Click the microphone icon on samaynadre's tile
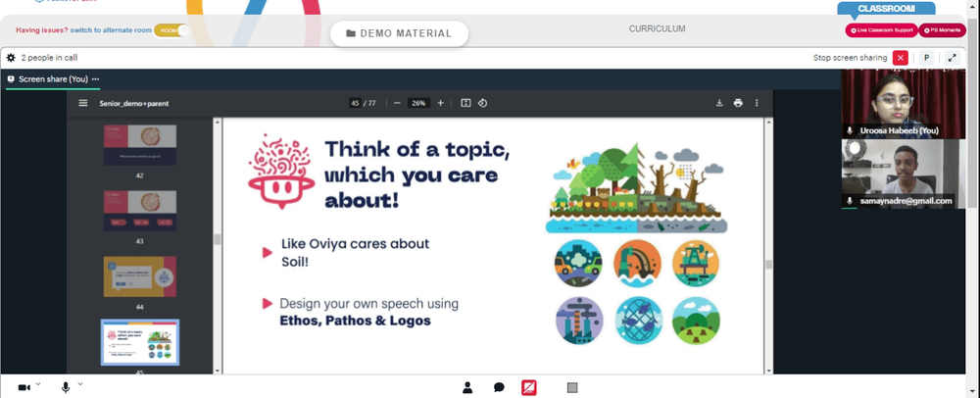The height and width of the screenshot is (398, 980). click(850, 201)
